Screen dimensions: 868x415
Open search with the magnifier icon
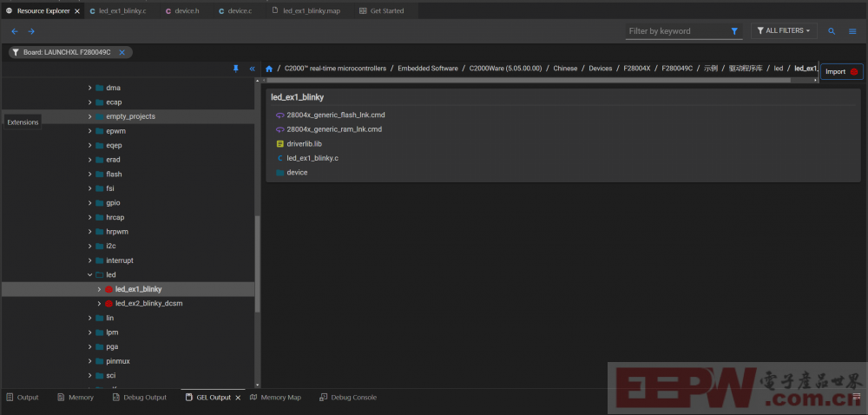pos(832,31)
